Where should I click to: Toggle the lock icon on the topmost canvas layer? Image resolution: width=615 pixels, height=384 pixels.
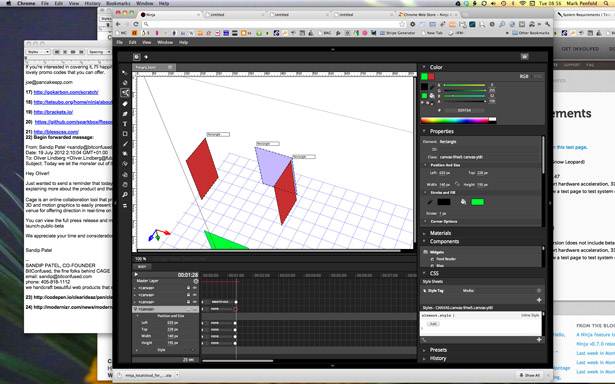point(188,288)
